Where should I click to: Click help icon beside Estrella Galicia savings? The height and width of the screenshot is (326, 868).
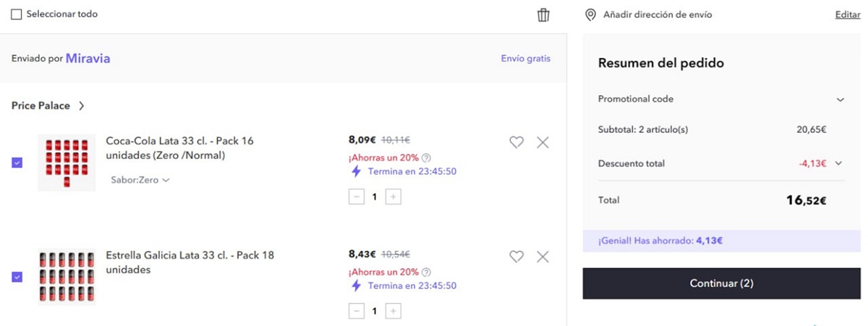[x=426, y=273]
